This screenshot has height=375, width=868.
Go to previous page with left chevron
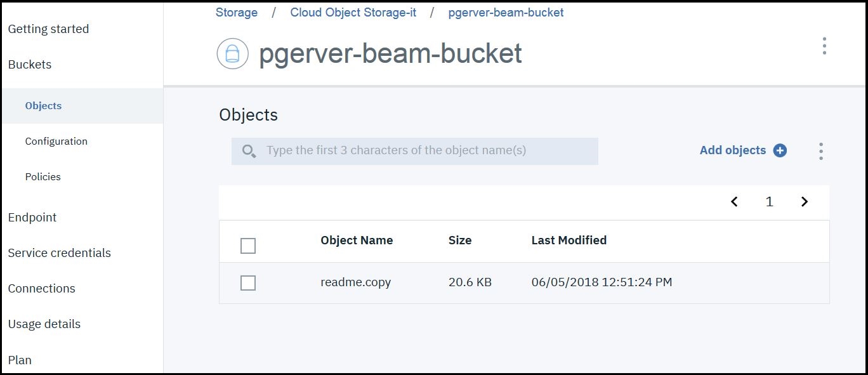coord(734,202)
